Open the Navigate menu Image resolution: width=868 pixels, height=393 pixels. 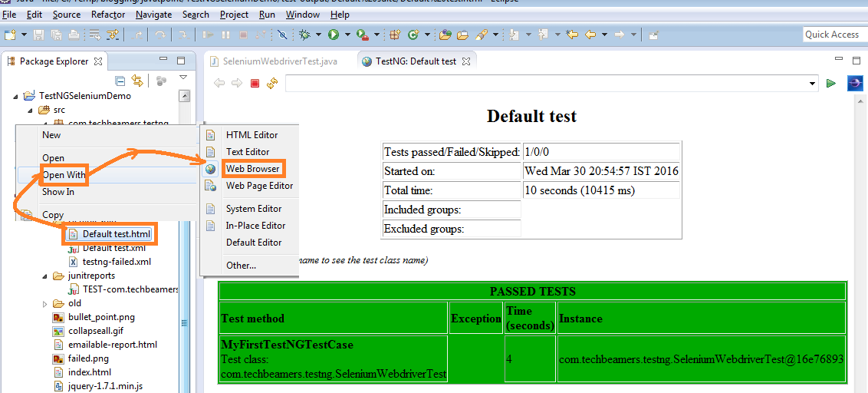pyautogui.click(x=153, y=15)
